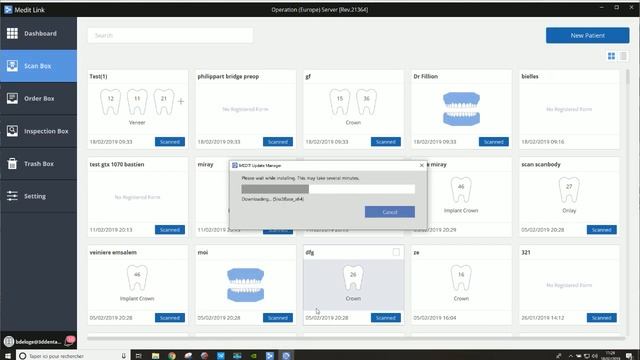Switch to list view
Image resolution: width=640 pixels, height=360 pixels.
tap(623, 56)
